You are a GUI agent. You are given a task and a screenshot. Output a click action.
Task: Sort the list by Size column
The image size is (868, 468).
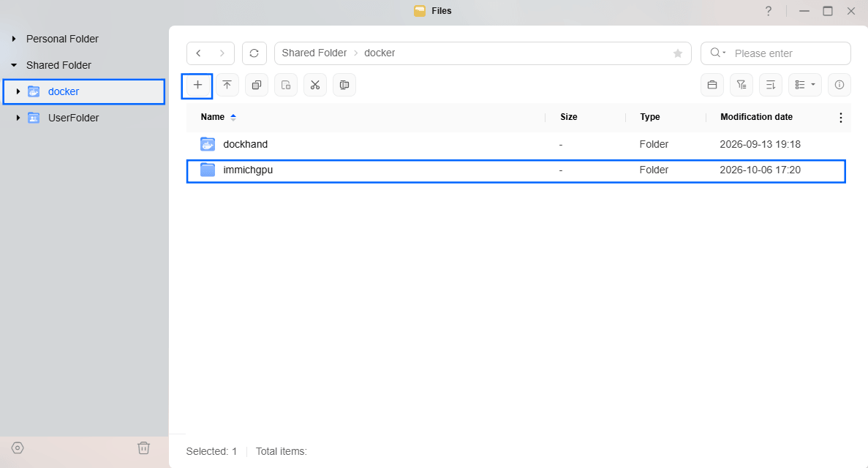pos(568,117)
